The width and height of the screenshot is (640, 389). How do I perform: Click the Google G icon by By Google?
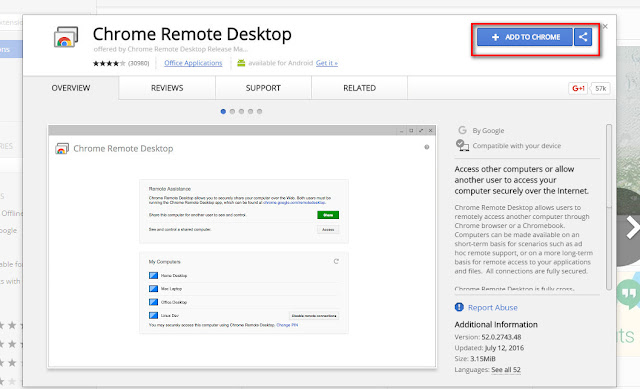point(462,130)
